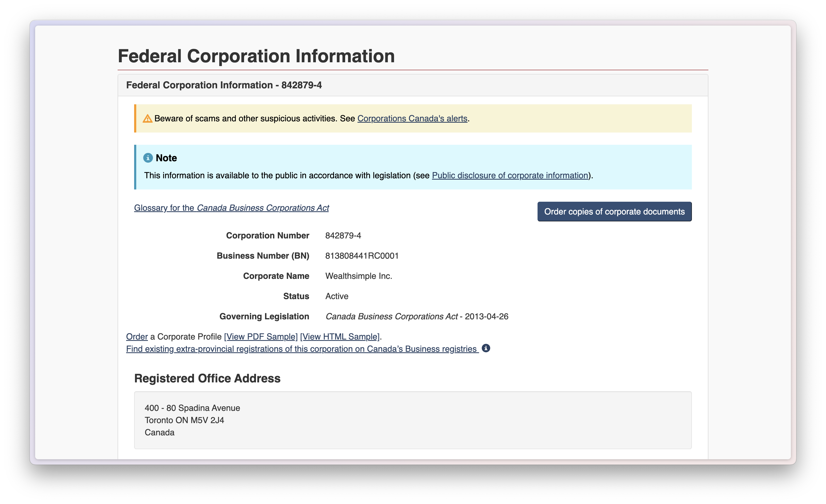The width and height of the screenshot is (826, 504).
Task: Click the blue info icon beside Note
Action: pyautogui.click(x=148, y=158)
